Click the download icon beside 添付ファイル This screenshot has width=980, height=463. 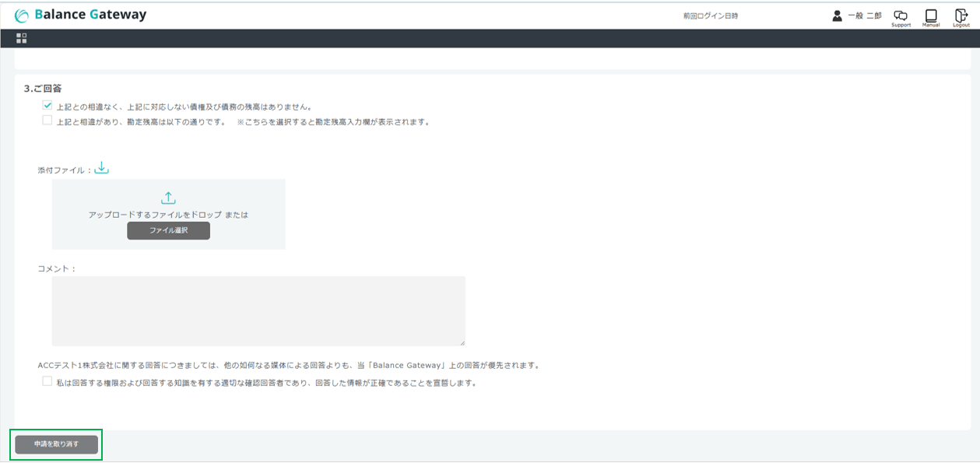click(102, 168)
